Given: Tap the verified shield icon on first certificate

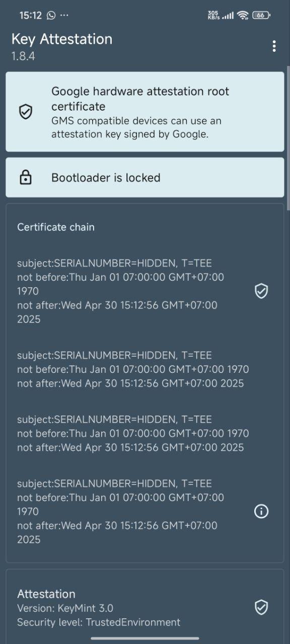Looking at the screenshot, I should coord(261,291).
